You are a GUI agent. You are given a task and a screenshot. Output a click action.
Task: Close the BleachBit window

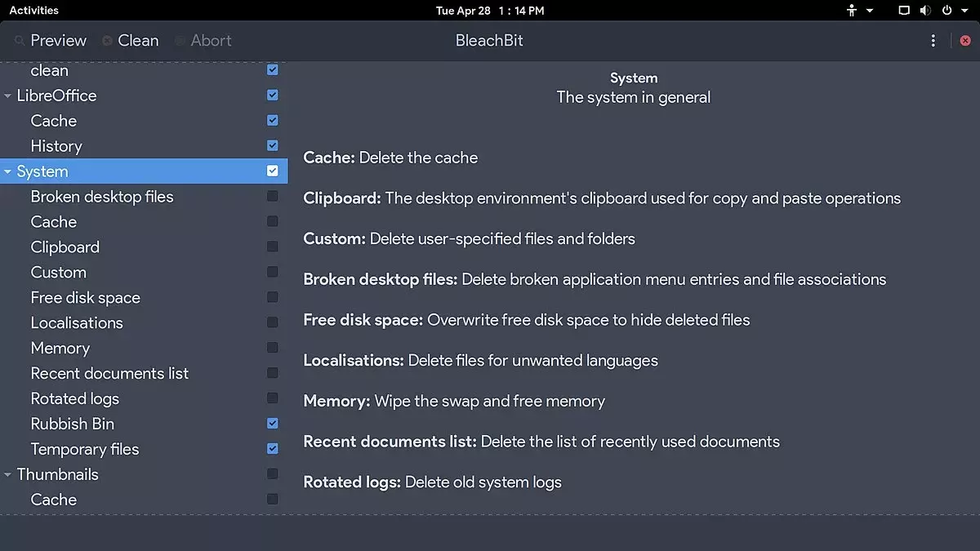(x=965, y=41)
